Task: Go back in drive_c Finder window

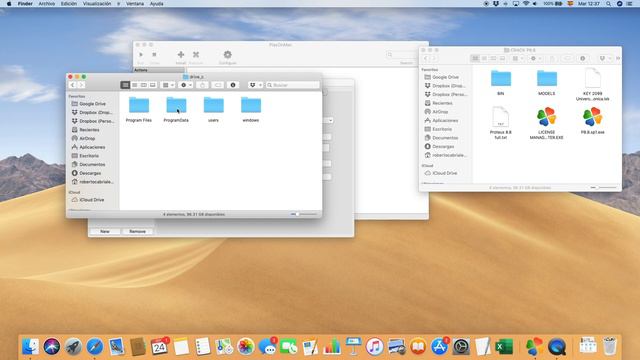Action: click(73, 85)
